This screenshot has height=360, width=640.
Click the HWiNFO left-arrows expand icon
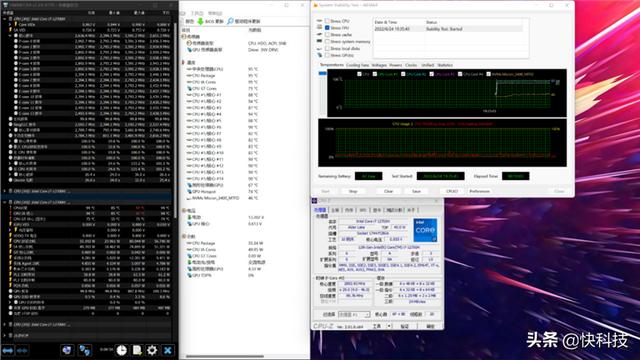pyautogui.click(x=8, y=351)
